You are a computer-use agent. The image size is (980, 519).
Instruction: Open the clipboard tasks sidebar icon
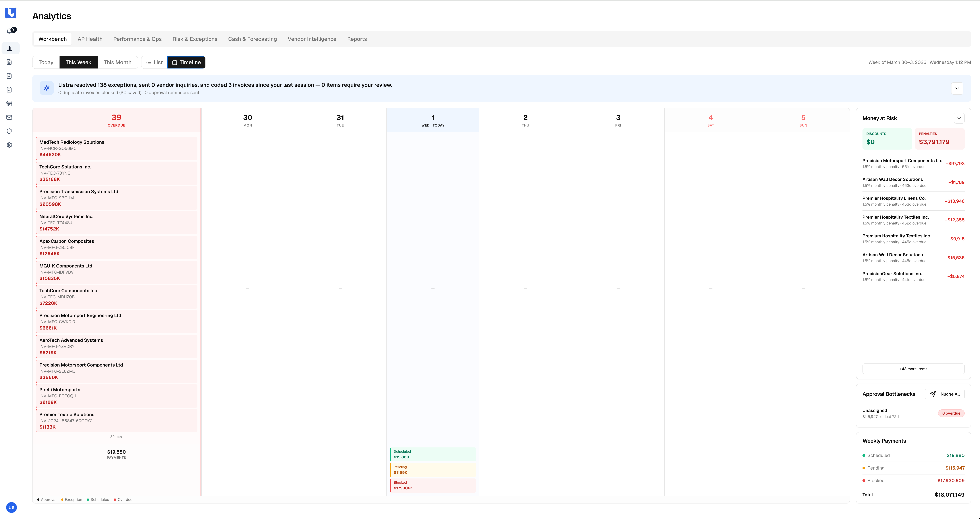9,90
